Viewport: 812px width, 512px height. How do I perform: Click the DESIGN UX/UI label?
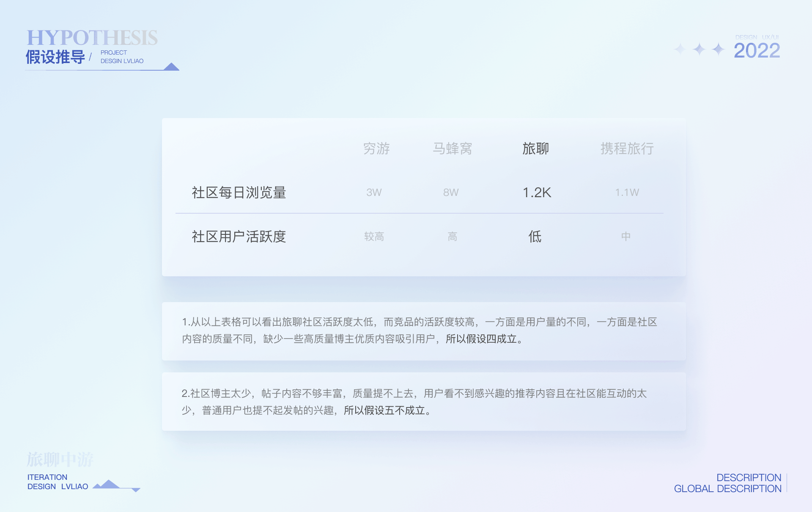click(x=757, y=37)
